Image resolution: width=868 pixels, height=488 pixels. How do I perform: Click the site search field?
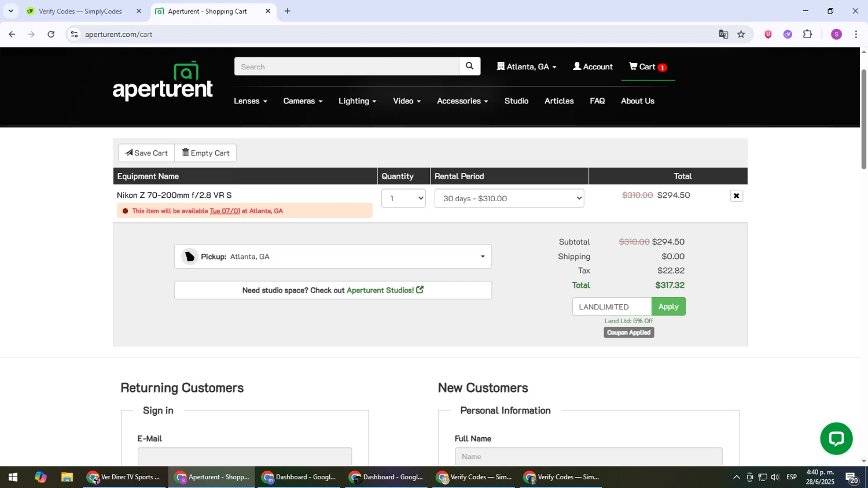tap(347, 66)
